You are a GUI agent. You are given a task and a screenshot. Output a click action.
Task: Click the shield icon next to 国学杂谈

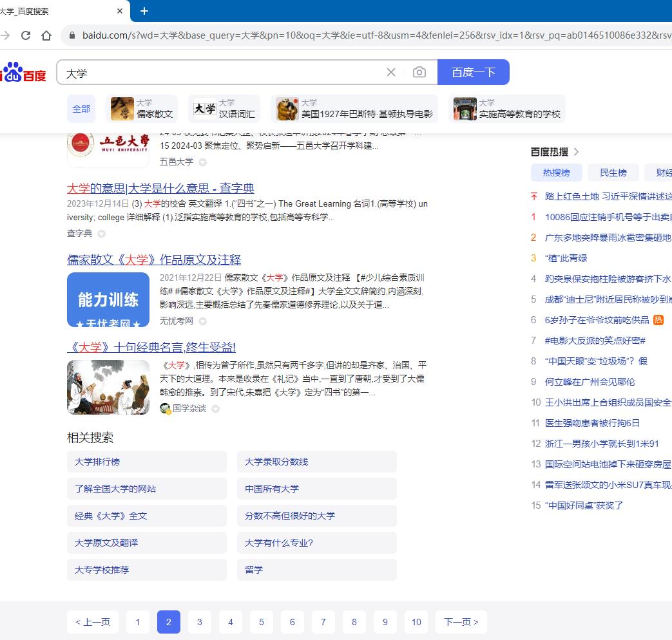click(x=216, y=409)
